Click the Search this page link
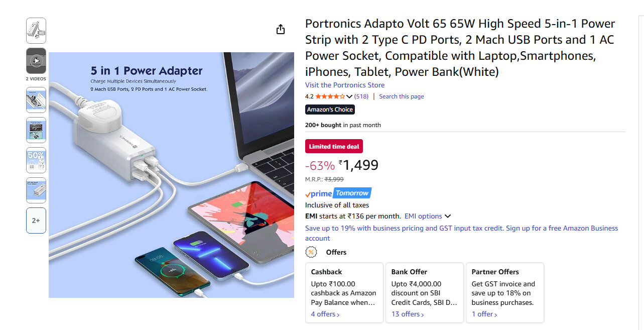 click(401, 96)
